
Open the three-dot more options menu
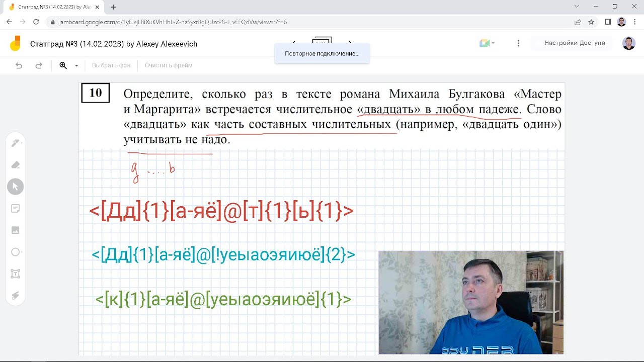click(518, 43)
